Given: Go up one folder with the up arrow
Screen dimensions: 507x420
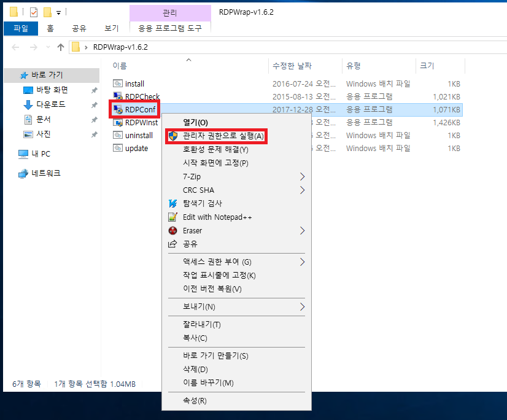Looking at the screenshot, I should pyautogui.click(x=61, y=47).
